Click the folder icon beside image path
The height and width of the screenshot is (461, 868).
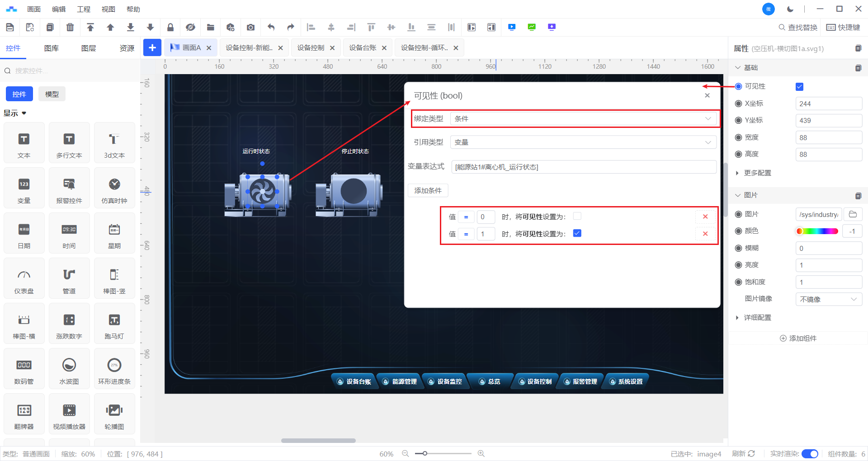click(853, 214)
